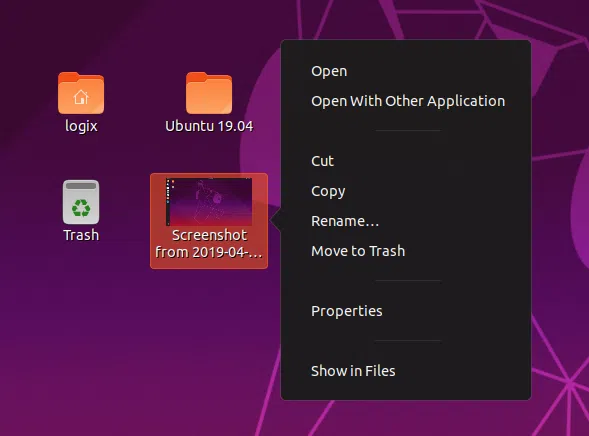Open the logix home folder icon
Screen dimensions: 589x436
[81, 93]
